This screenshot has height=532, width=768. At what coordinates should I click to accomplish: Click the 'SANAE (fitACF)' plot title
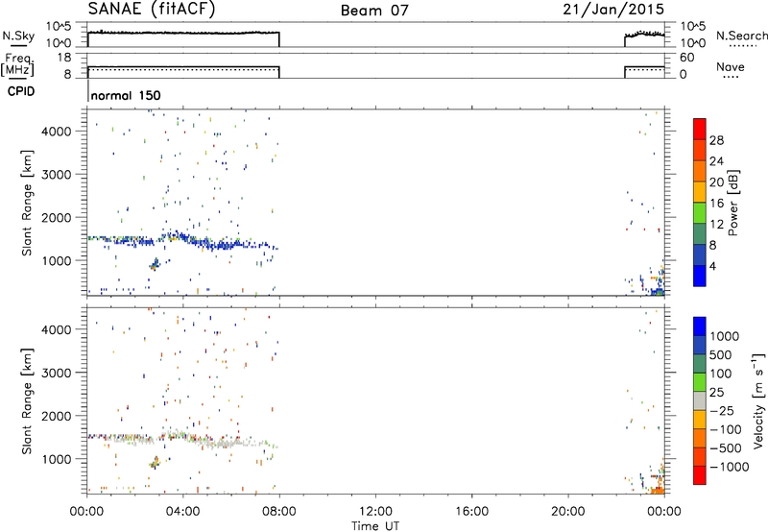coord(152,10)
